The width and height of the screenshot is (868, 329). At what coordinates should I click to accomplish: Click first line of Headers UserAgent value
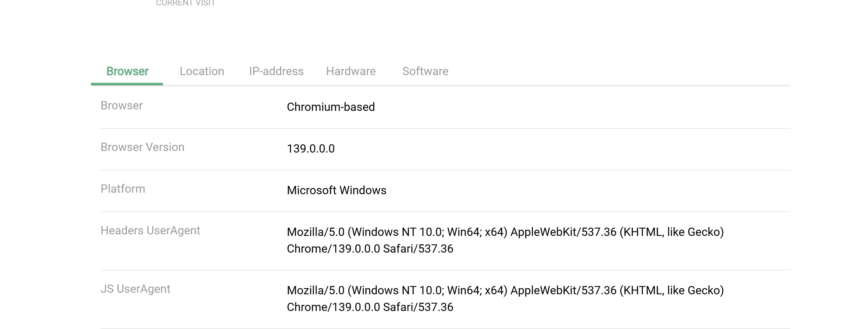coord(505,232)
